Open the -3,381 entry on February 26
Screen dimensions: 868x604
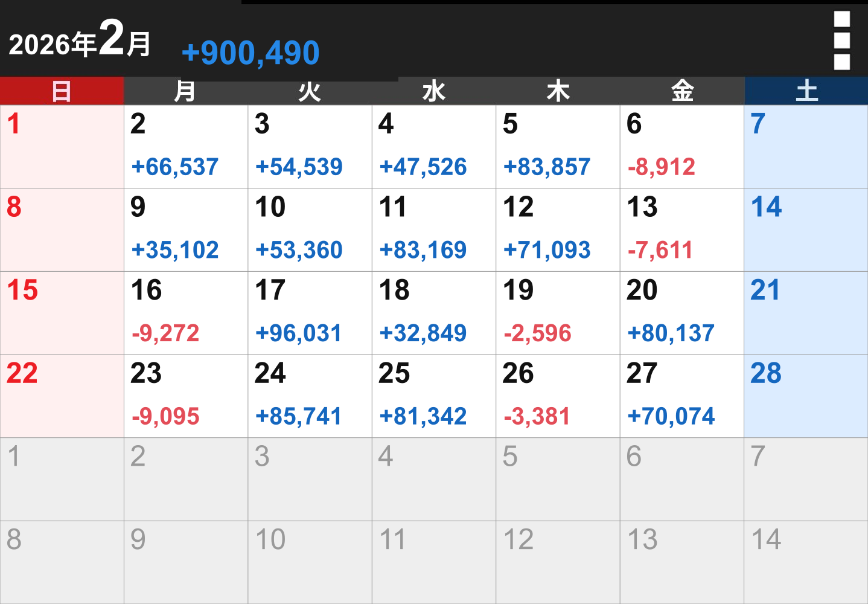537,416
